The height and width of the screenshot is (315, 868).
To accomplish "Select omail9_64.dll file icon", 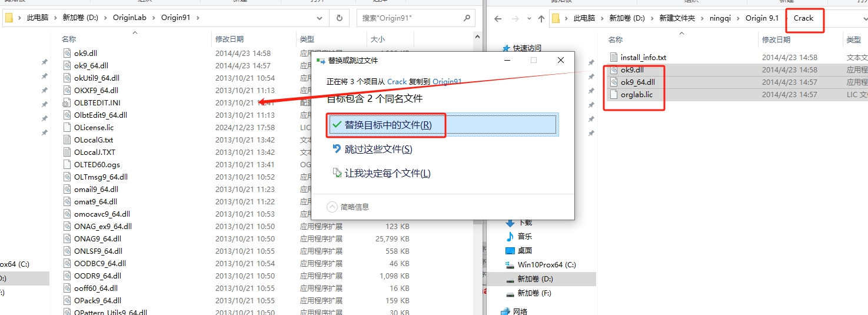I will coord(67,189).
